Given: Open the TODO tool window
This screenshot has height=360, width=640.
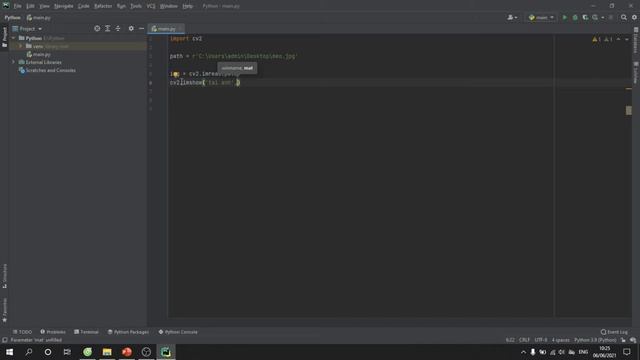Looking at the screenshot, I should click(x=22, y=332).
